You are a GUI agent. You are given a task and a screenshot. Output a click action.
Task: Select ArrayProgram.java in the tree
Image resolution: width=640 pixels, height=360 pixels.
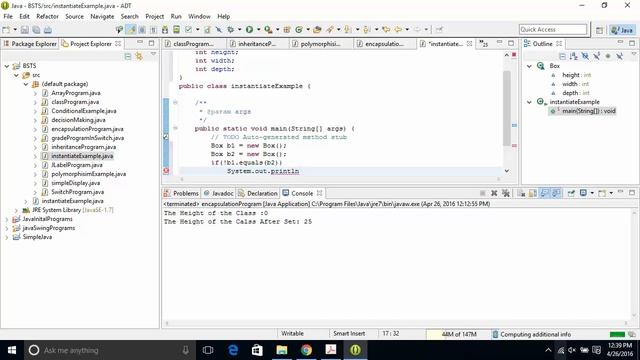click(76, 93)
